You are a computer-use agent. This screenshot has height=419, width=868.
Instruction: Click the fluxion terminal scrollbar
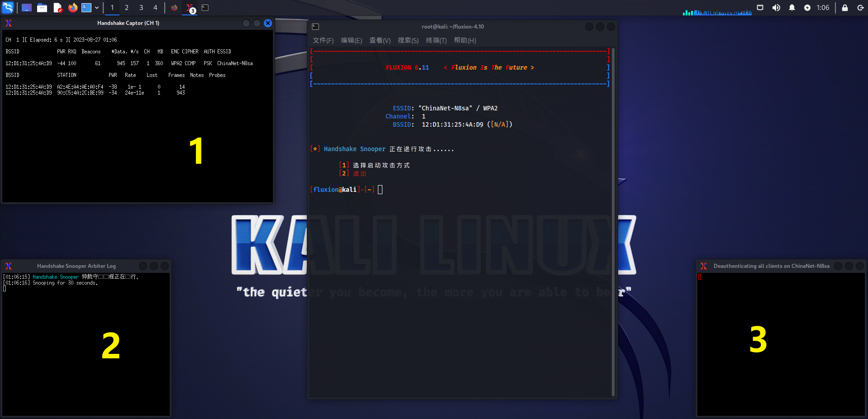coord(613,222)
